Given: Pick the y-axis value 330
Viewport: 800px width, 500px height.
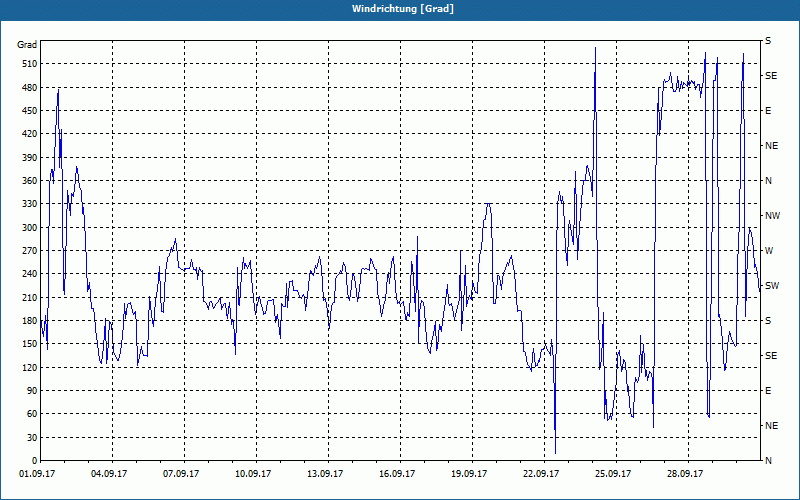Looking at the screenshot, I should pyautogui.click(x=30, y=204).
